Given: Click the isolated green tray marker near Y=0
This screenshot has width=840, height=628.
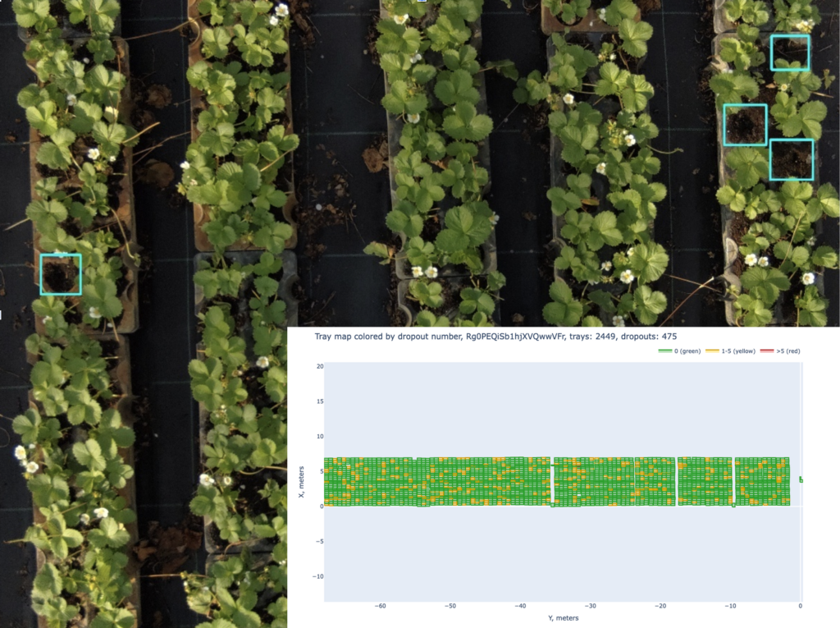Looking at the screenshot, I should [801, 479].
